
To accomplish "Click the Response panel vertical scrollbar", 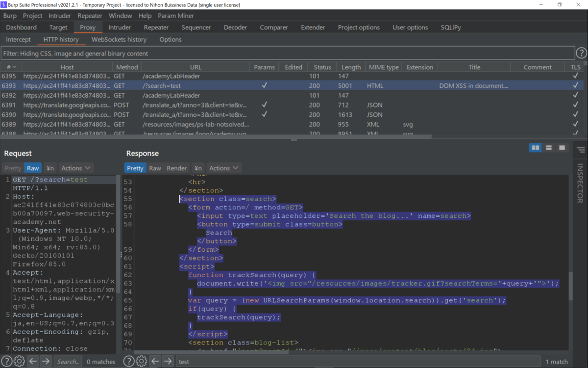I will [570, 287].
